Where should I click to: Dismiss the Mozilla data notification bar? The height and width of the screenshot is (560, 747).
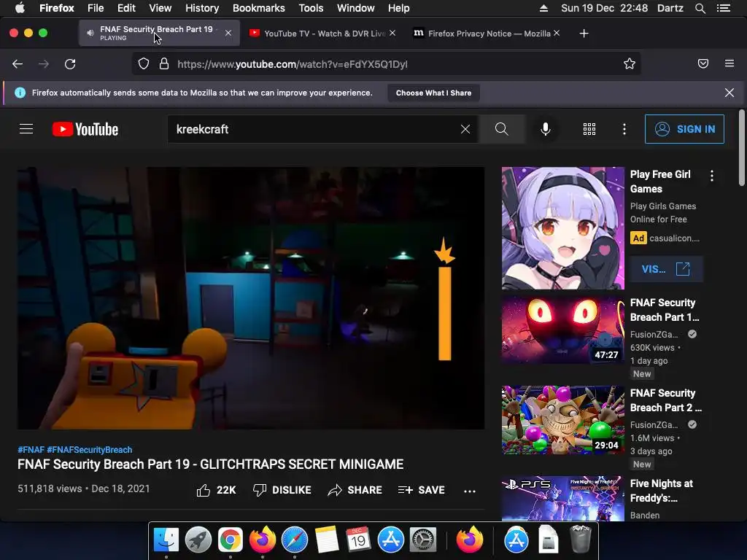(729, 93)
